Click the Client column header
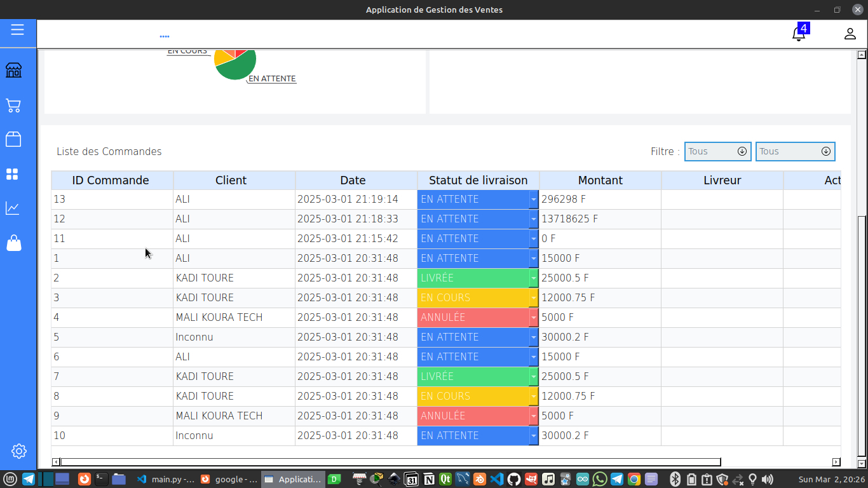The image size is (868, 488). 231,180
